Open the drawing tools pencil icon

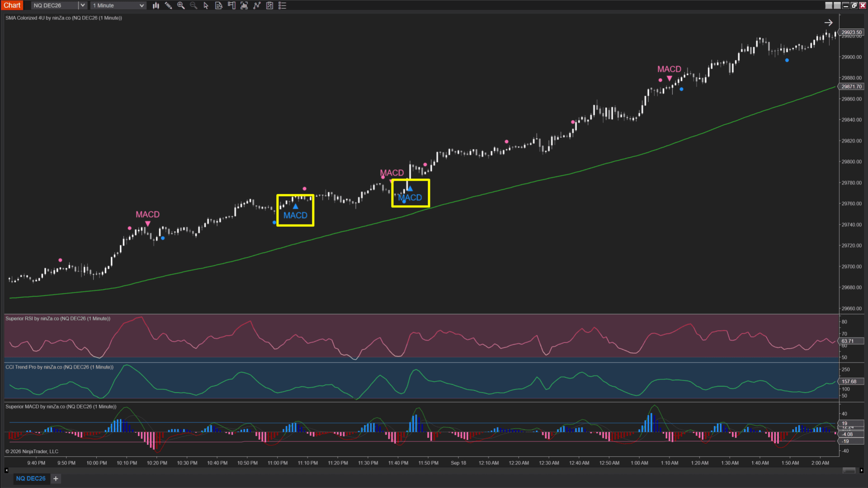click(x=168, y=5)
